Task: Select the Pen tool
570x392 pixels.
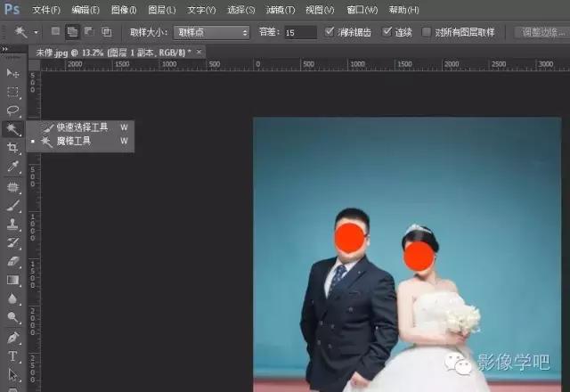Action: point(12,338)
